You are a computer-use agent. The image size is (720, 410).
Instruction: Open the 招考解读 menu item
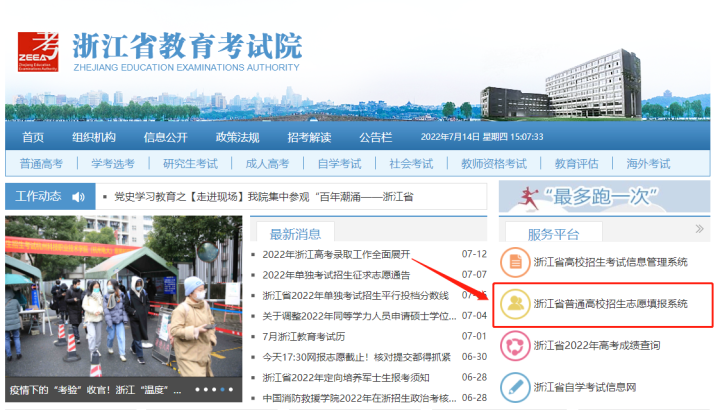(x=309, y=137)
